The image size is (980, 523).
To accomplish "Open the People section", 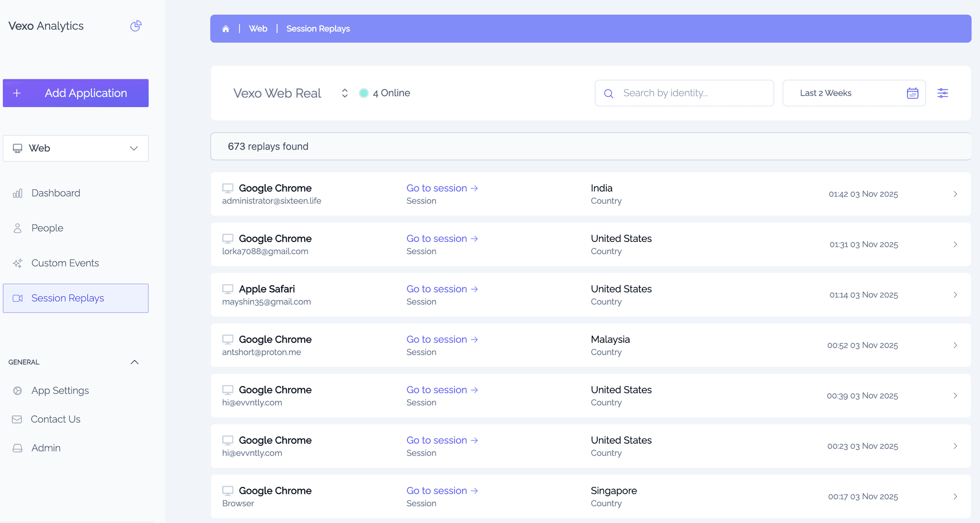I will click(47, 228).
